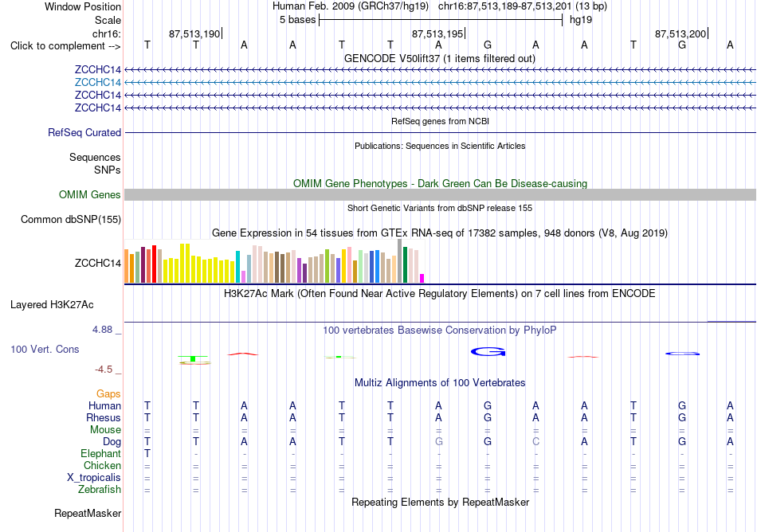Click the hg19 label beside scale bar
This screenshot has height=532, width=757.
tap(581, 20)
